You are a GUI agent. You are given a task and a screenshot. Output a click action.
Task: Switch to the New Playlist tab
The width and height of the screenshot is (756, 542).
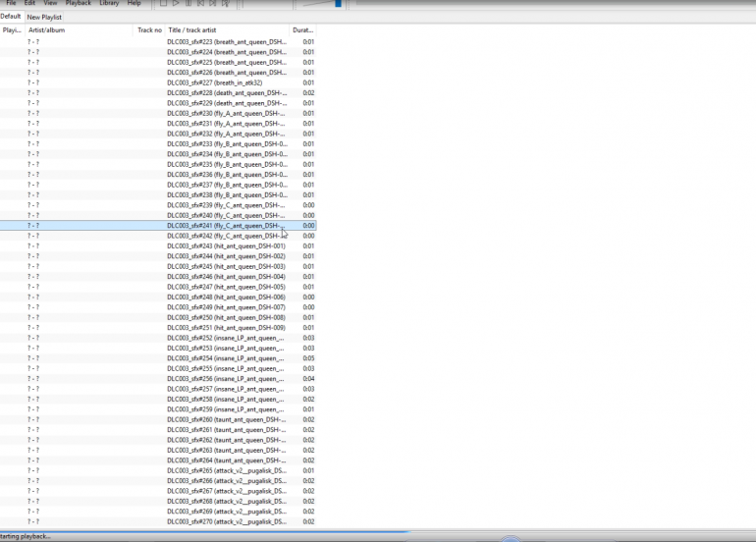(x=44, y=17)
